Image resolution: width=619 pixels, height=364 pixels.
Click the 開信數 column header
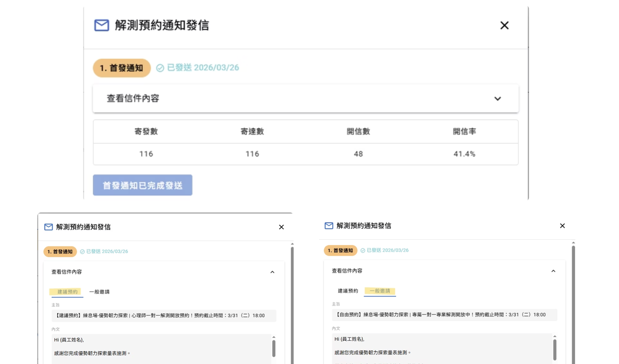pyautogui.click(x=359, y=131)
